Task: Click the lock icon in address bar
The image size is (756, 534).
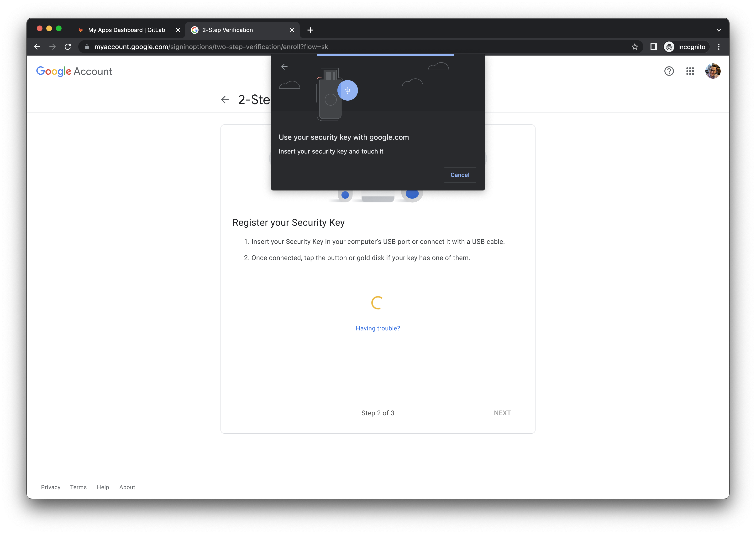Action: (x=87, y=47)
